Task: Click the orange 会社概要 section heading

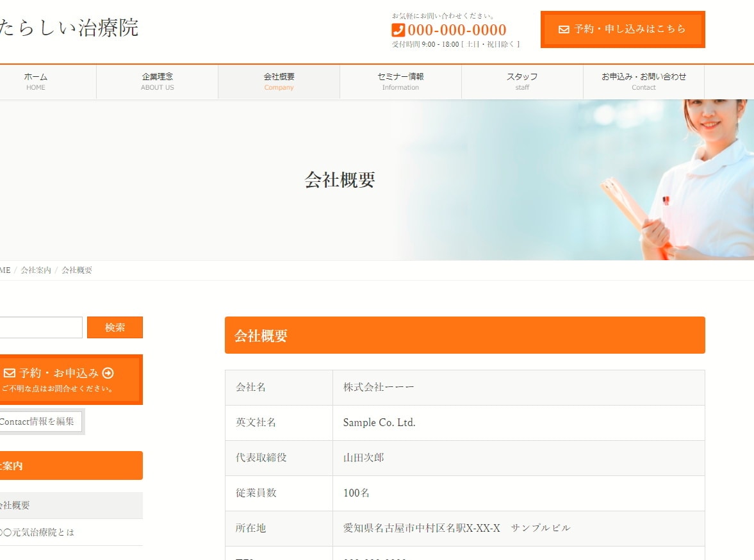Action: click(x=465, y=335)
